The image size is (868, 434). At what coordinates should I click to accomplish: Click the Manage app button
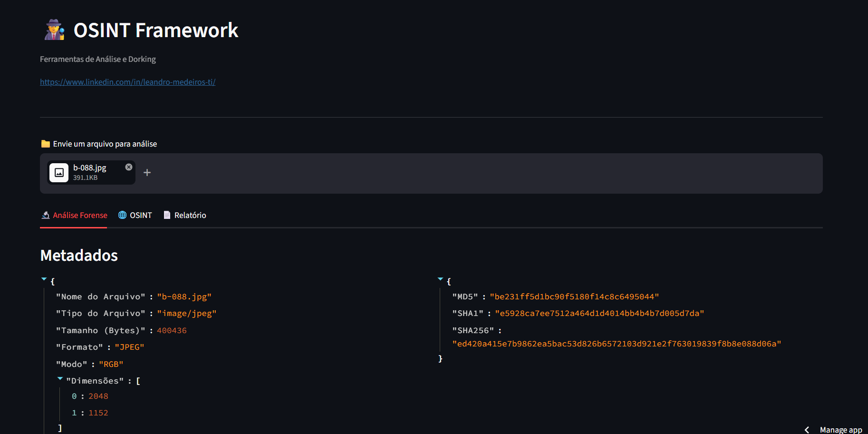click(x=840, y=430)
